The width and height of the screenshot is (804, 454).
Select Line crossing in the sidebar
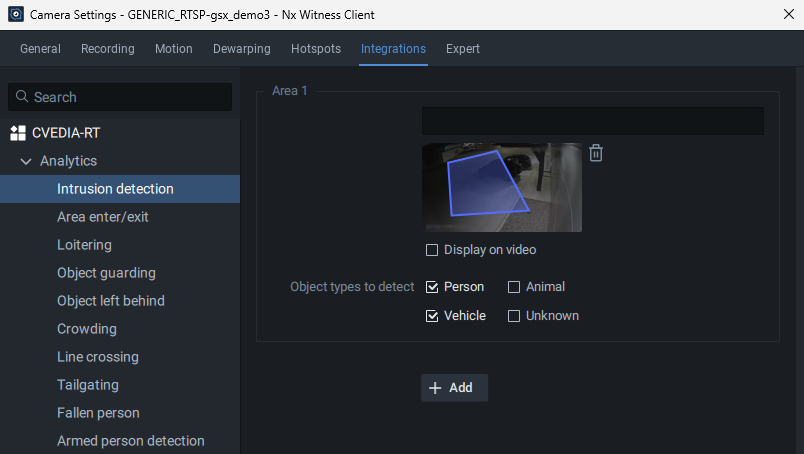(x=120, y=357)
